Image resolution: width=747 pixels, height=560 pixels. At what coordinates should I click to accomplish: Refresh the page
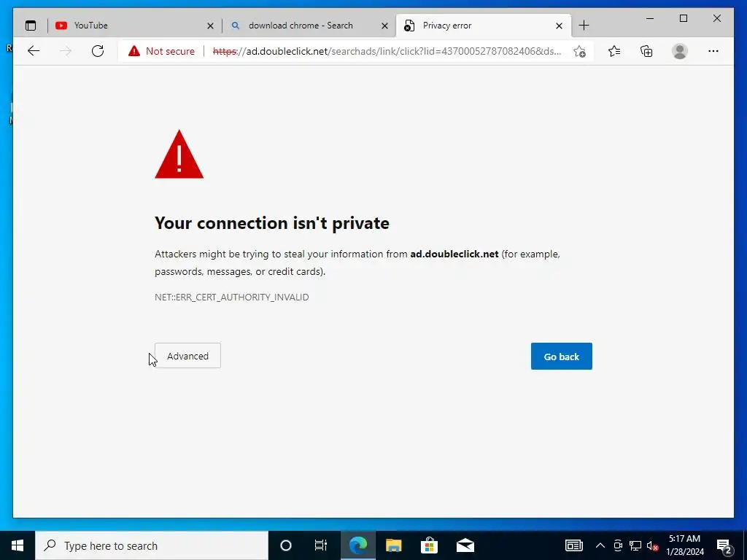click(x=98, y=51)
